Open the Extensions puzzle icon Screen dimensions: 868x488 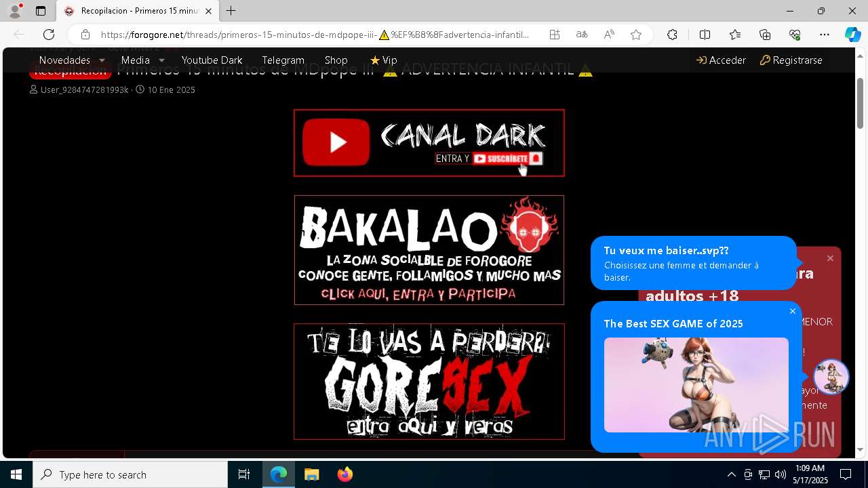(x=672, y=35)
